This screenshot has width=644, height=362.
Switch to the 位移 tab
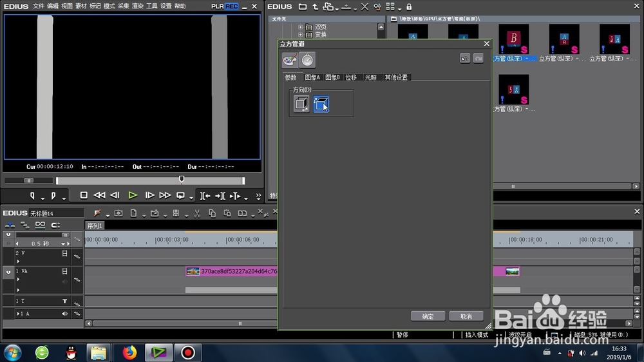coord(351,77)
